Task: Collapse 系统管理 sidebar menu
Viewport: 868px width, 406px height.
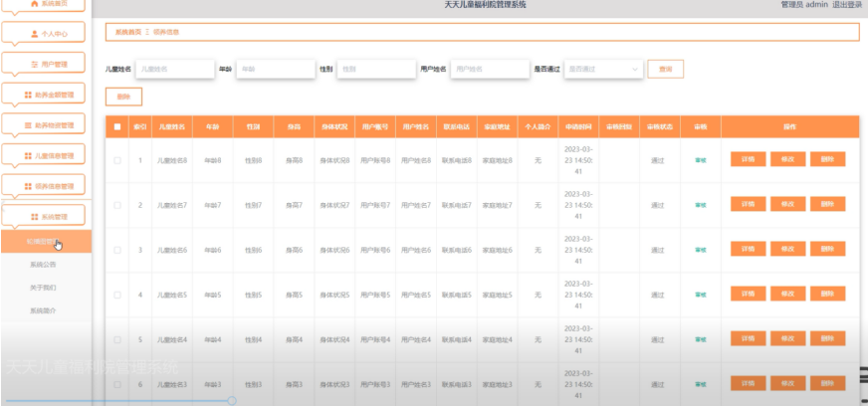Action: click(43, 217)
